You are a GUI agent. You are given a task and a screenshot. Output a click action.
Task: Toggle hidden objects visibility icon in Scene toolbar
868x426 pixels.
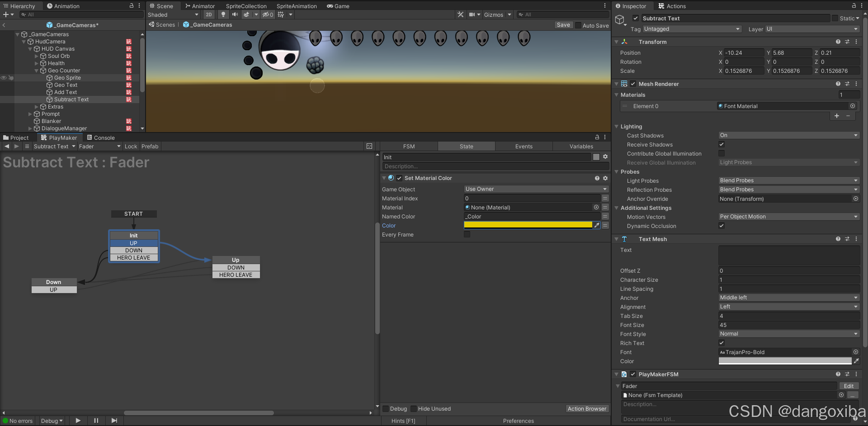point(268,14)
